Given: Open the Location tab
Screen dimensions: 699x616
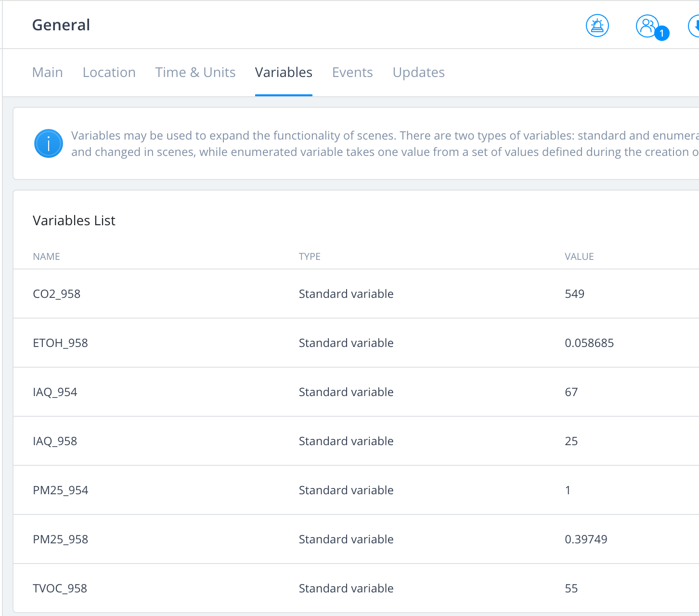Looking at the screenshot, I should (109, 73).
